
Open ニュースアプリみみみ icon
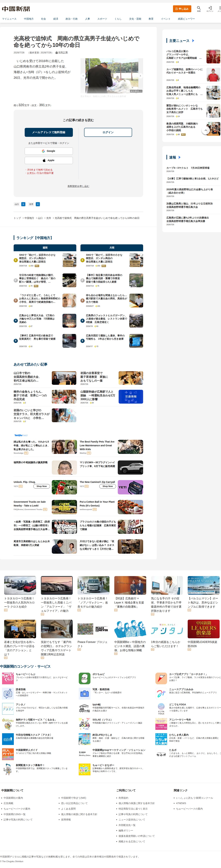pyautogui.click(x=161, y=693)
